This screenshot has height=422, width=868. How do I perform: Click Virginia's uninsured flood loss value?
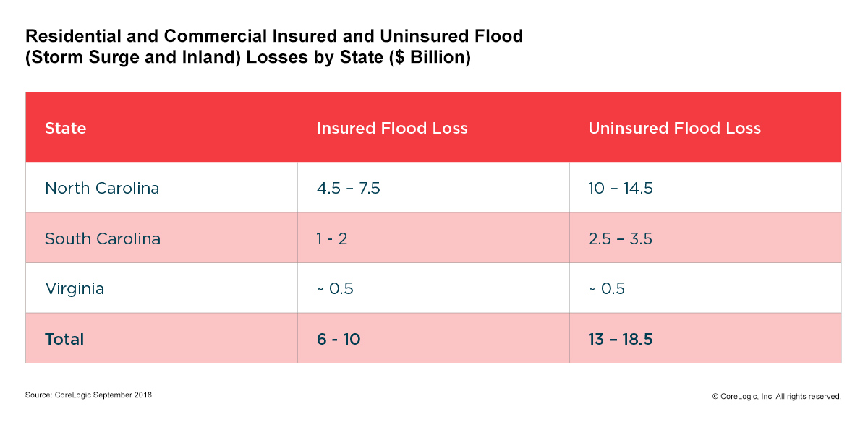click(606, 289)
